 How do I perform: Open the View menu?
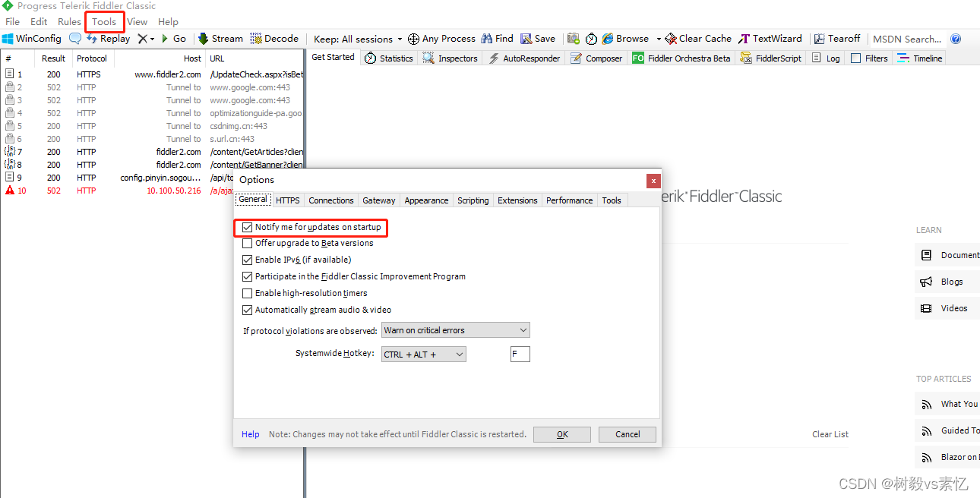point(138,22)
